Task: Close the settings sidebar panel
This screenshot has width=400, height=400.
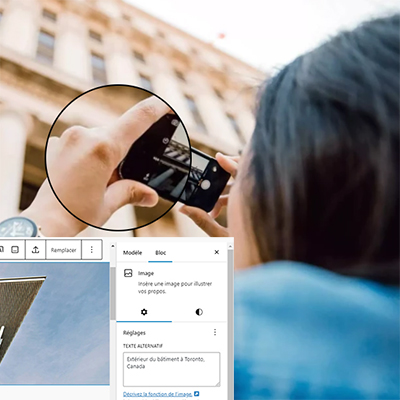Action: click(x=217, y=252)
